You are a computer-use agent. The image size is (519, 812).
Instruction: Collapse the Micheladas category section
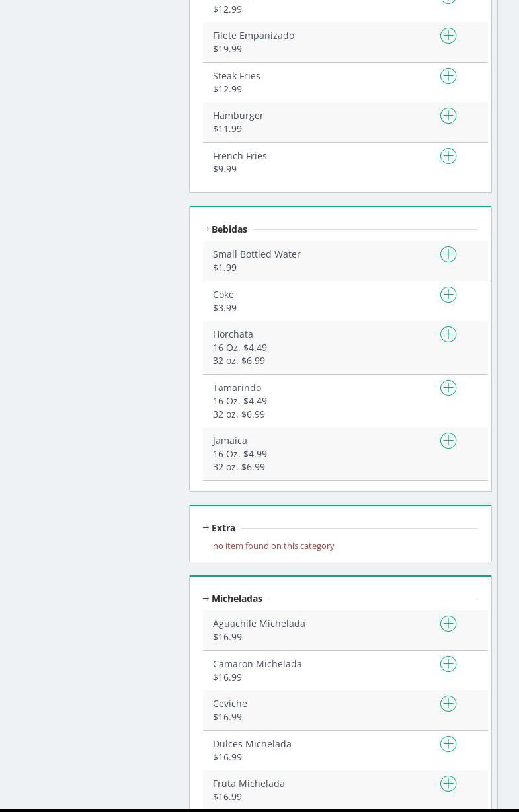coord(235,599)
